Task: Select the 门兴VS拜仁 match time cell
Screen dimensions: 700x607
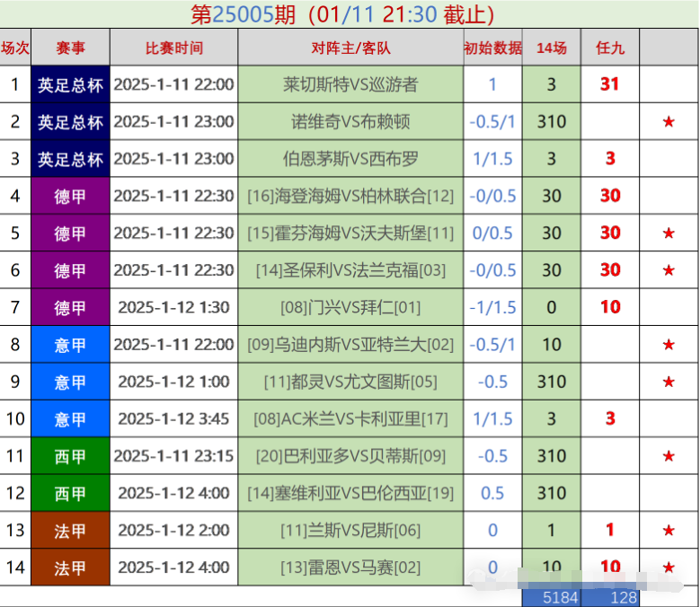Action: [174, 307]
